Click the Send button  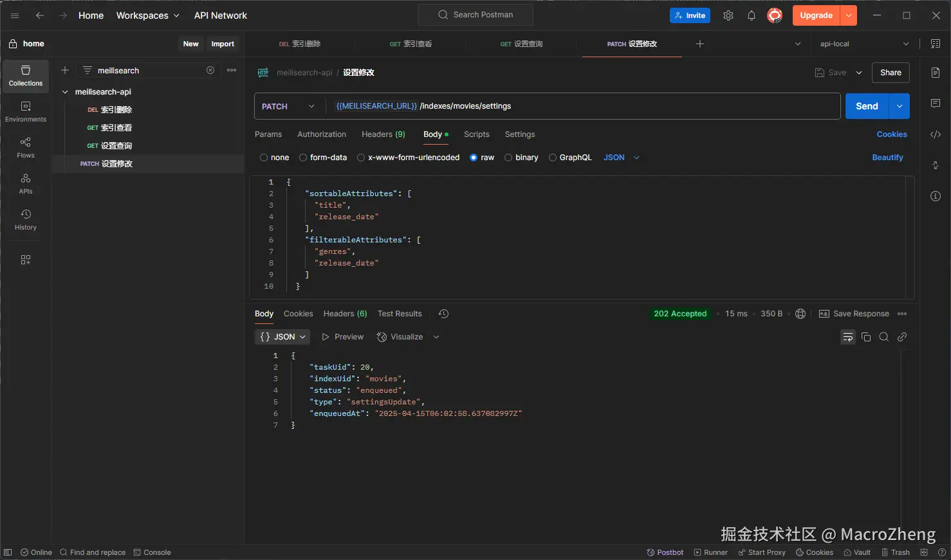click(866, 106)
